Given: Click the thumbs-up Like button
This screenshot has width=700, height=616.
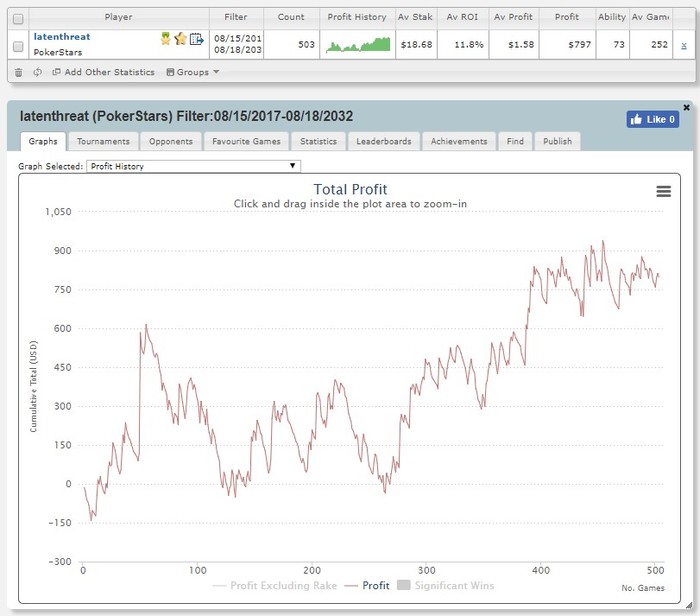Looking at the screenshot, I should (652, 119).
